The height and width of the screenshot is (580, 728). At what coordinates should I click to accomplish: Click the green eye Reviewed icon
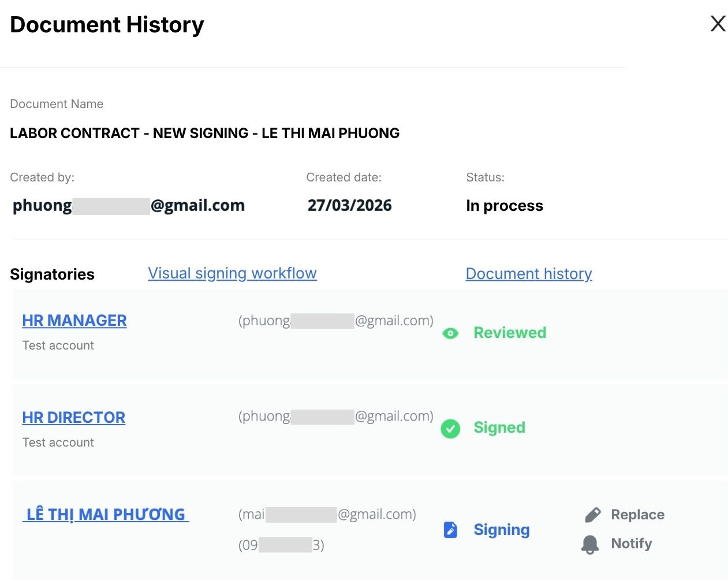[450, 333]
